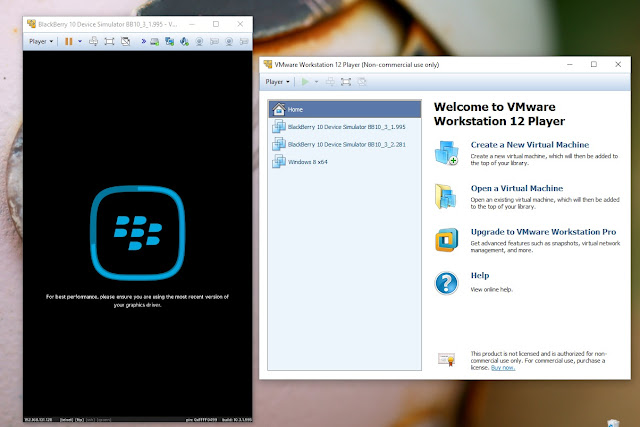
Task: Maximize the VMware Workstation 12 Player window
Action: point(594,64)
